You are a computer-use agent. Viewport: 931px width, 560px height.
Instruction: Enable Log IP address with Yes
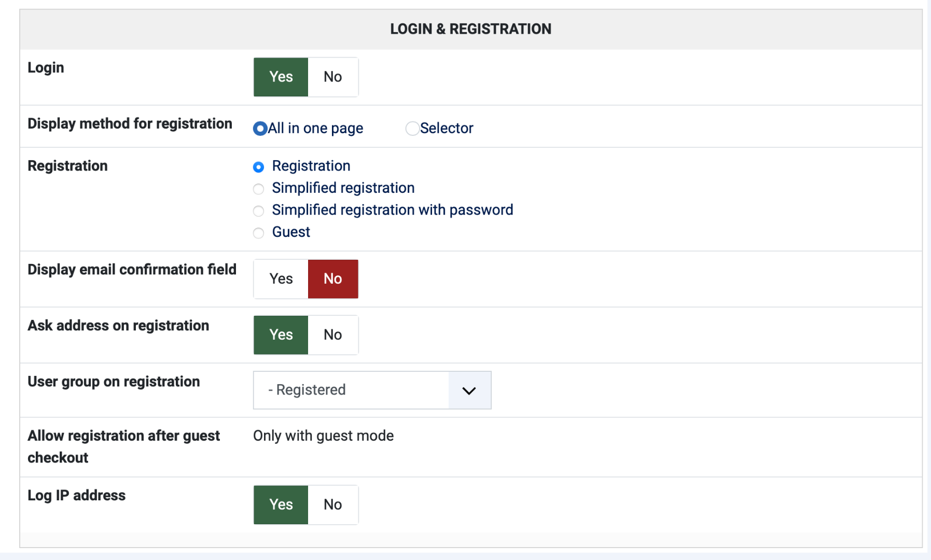[281, 505]
